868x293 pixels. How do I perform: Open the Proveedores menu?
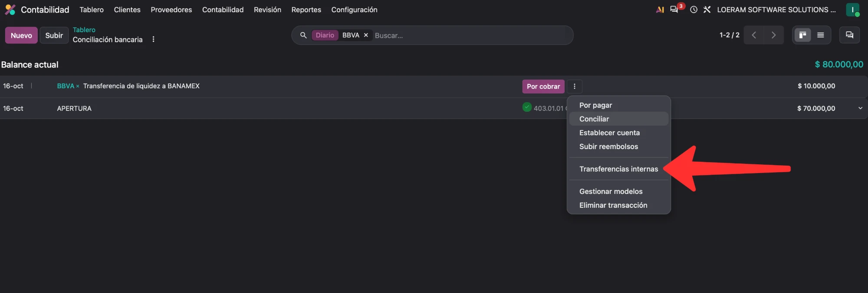(171, 10)
